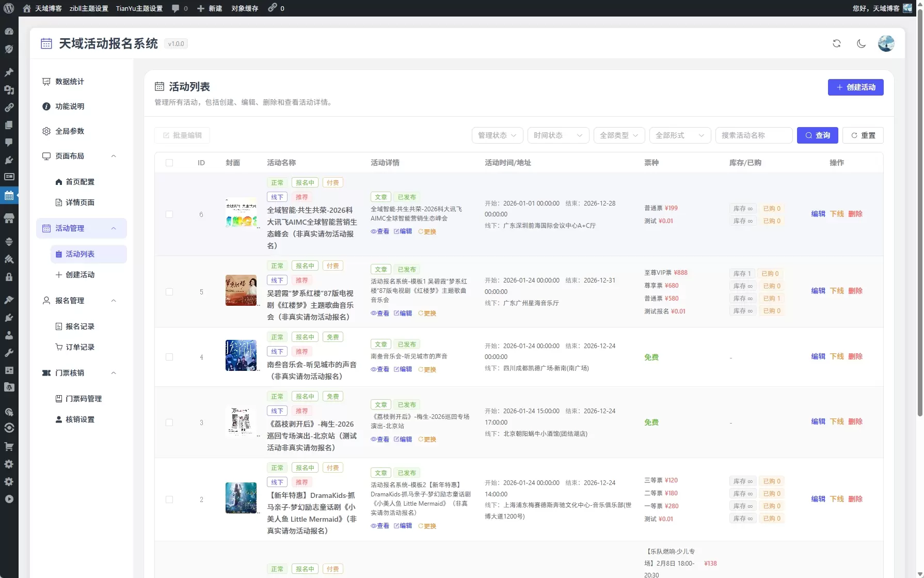This screenshot has height=578, width=924.
Task: Click the 批量编辑 button
Action: pos(182,135)
